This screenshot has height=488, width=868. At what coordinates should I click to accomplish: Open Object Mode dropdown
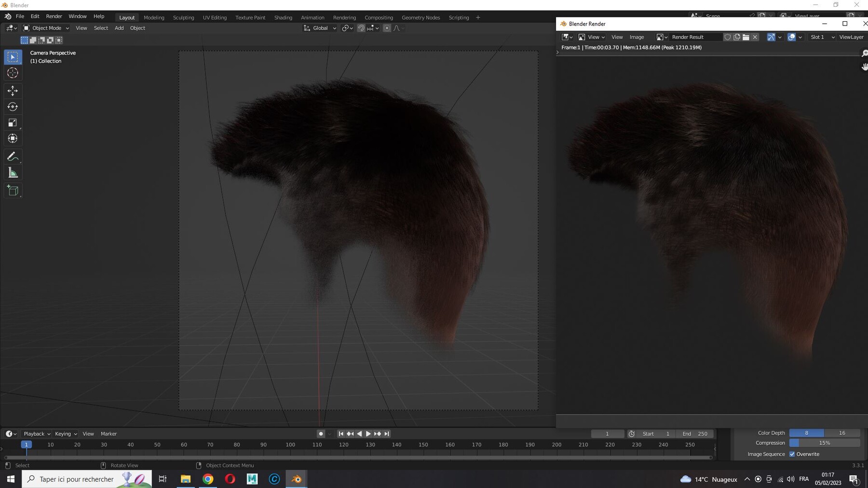click(x=46, y=28)
